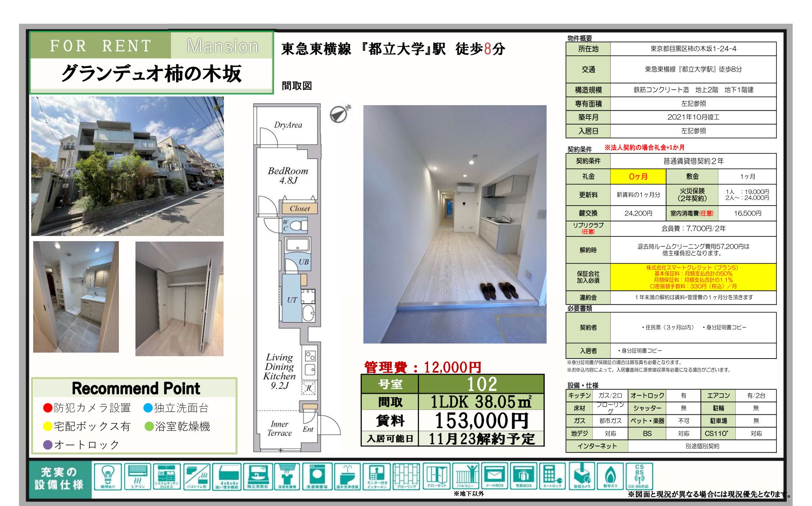
Task: Click the city gas flame icon
Action: (611, 476)
